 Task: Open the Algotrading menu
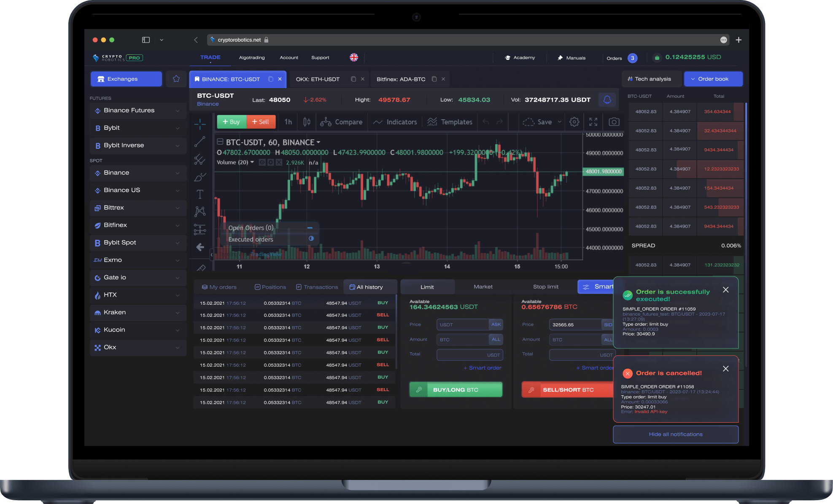click(x=252, y=58)
